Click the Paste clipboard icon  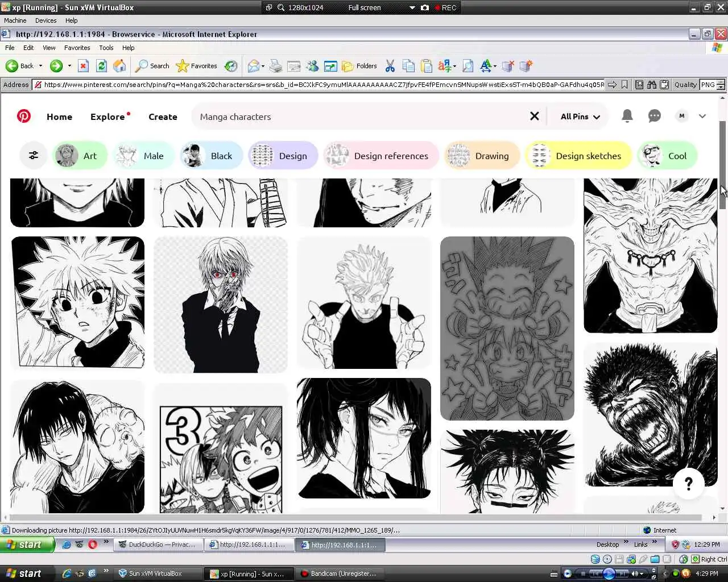427,66
